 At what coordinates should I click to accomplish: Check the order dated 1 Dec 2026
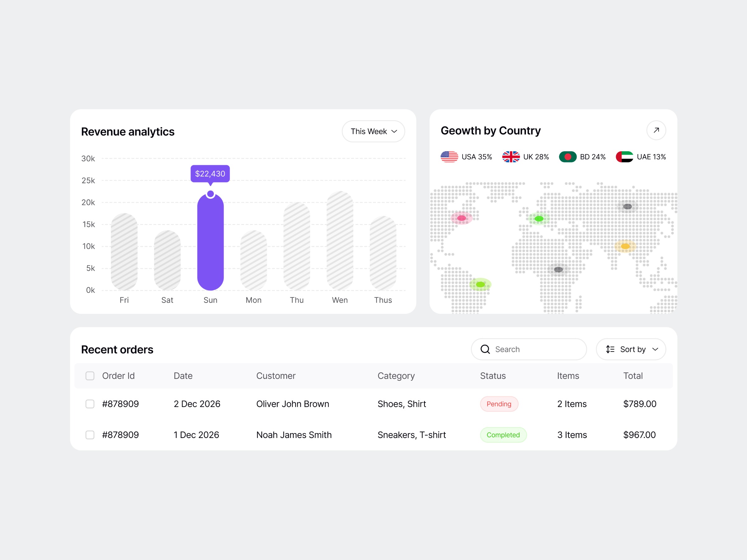90,435
